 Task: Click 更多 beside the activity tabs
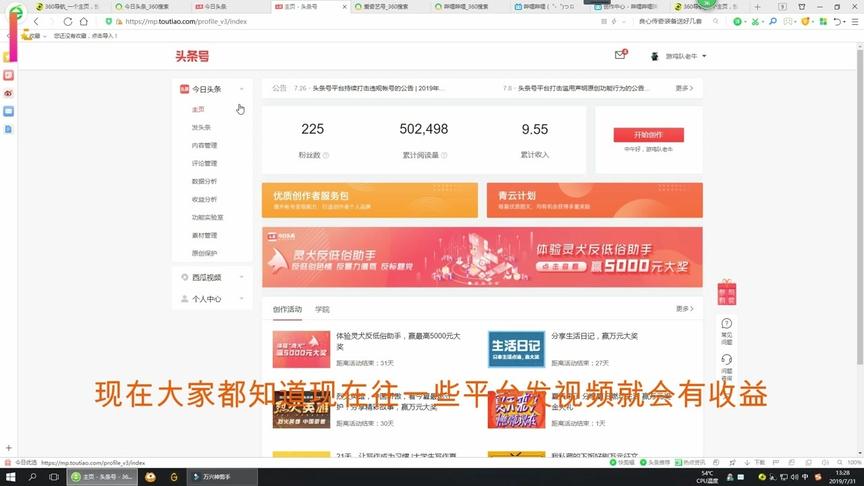coord(685,309)
